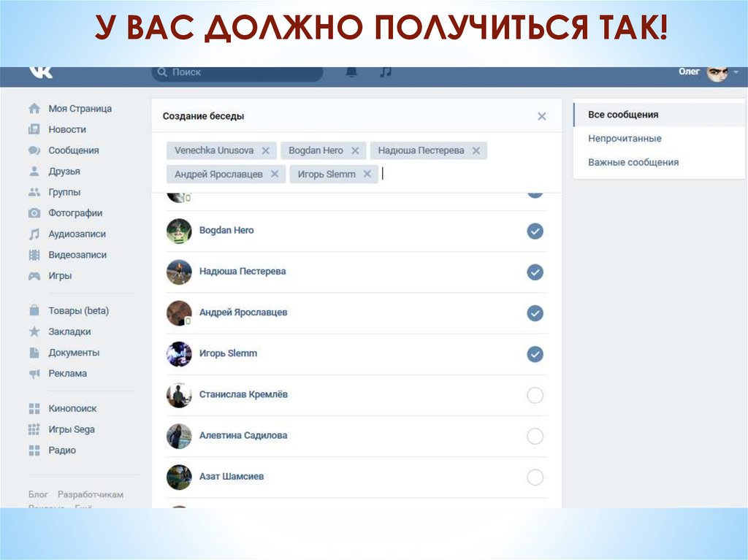The image size is (748, 560).
Task: Click the Закладки star icon
Action: (34, 331)
